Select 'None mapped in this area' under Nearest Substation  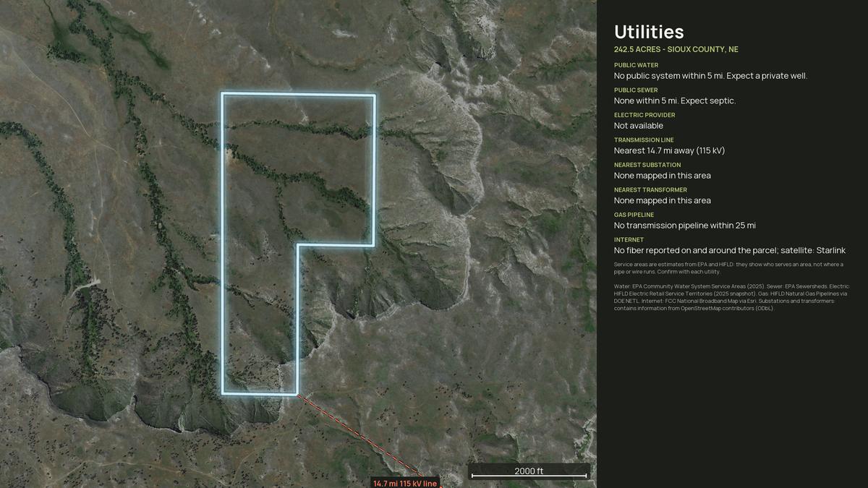[663, 176]
